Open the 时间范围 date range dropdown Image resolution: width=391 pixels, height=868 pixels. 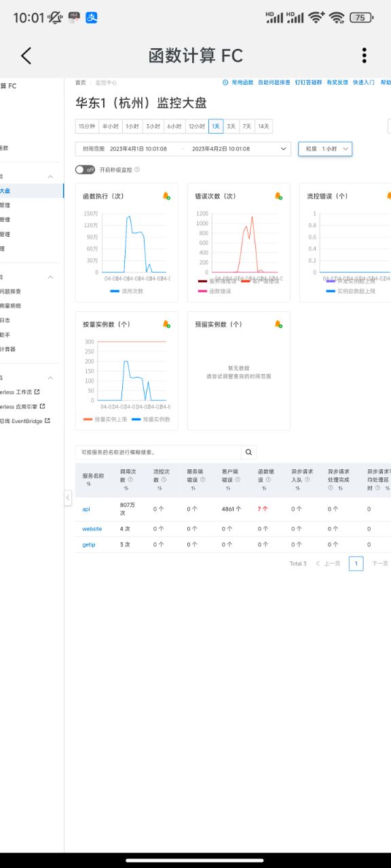(183, 149)
